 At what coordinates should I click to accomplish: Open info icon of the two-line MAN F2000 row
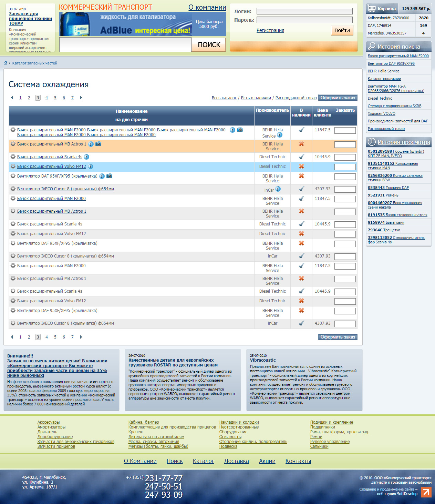(232, 130)
